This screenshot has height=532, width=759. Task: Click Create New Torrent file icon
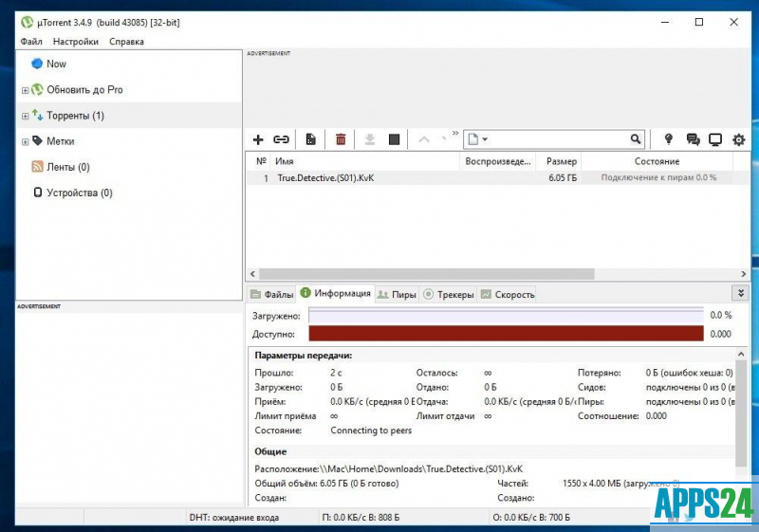311,139
